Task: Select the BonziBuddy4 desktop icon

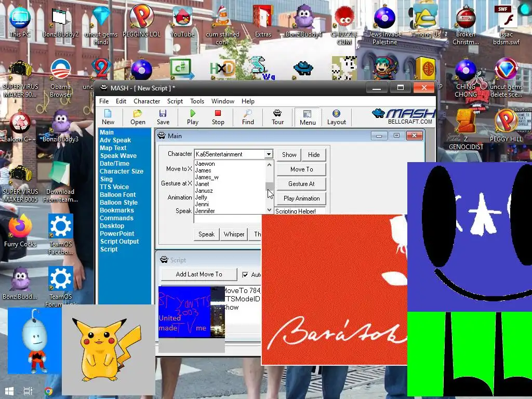Action: (303, 21)
